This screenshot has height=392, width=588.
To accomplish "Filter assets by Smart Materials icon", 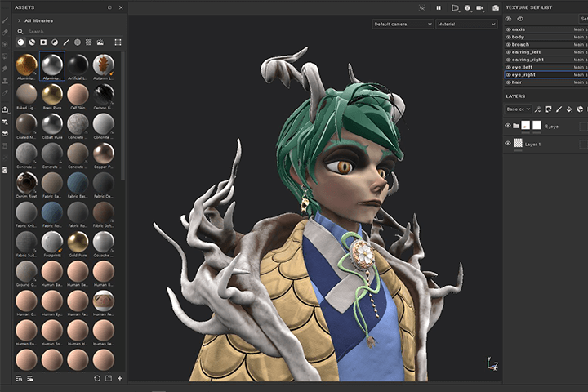I will pyautogui.click(x=32, y=42).
